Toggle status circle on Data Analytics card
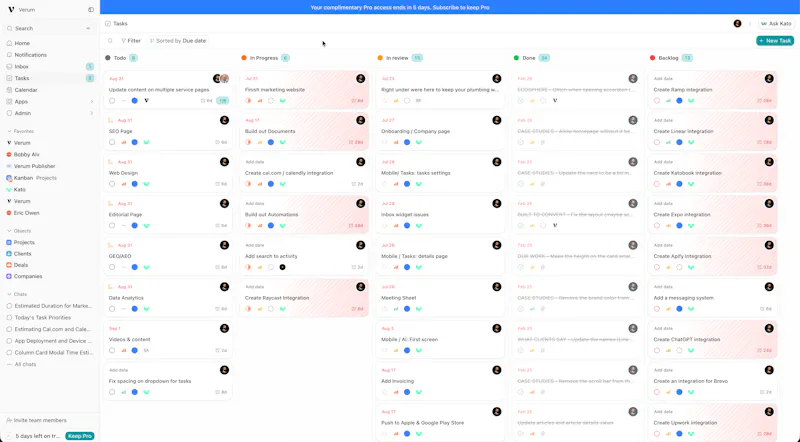This screenshot has width=800, height=442. 112,309
